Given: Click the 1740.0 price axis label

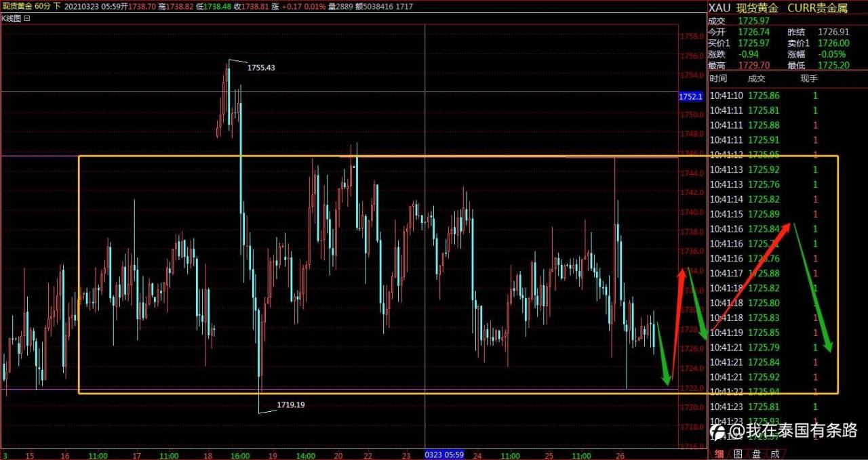Looking at the screenshot, I should click(x=692, y=212).
